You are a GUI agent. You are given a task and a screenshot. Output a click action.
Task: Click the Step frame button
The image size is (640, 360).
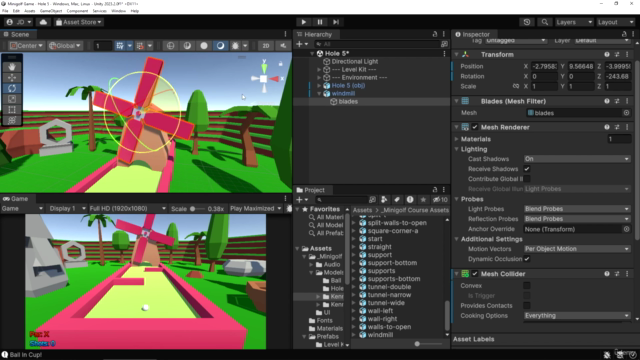336,22
